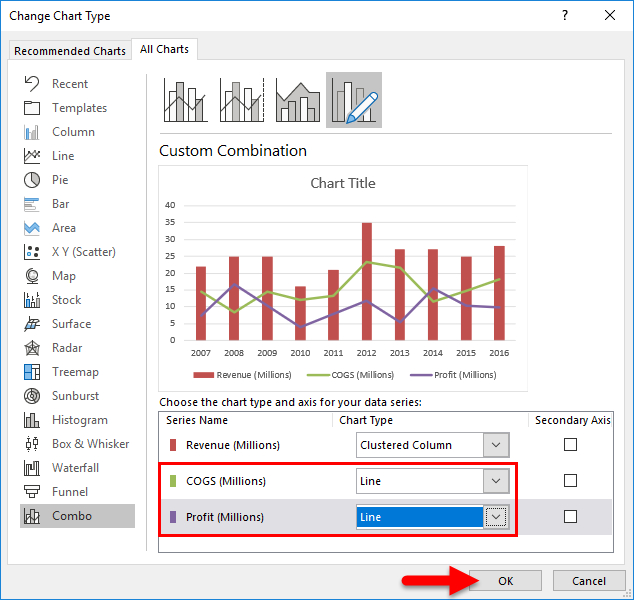Viewport: 634px width, 600px height.
Task: Select the Surface chart icon
Action: pyautogui.click(x=32, y=324)
